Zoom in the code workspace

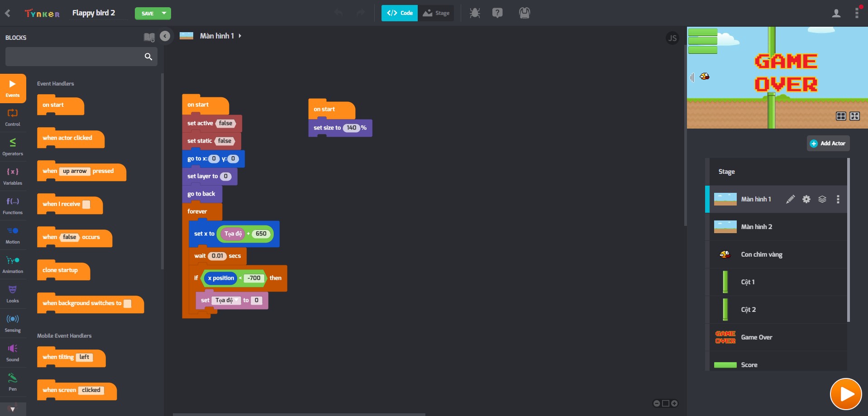pyautogui.click(x=674, y=403)
